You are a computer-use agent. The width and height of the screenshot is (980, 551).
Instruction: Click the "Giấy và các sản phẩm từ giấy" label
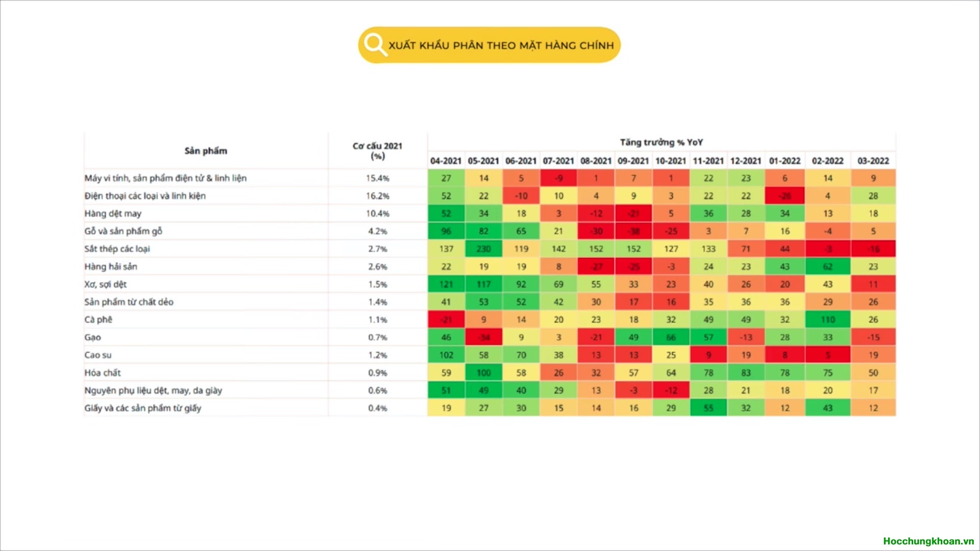pos(143,408)
